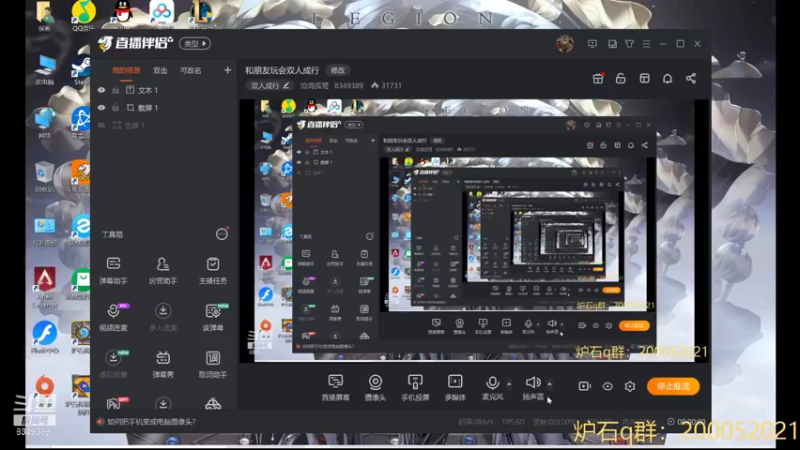Click the stream preview area
The height and width of the screenshot is (450, 800).
(474, 231)
